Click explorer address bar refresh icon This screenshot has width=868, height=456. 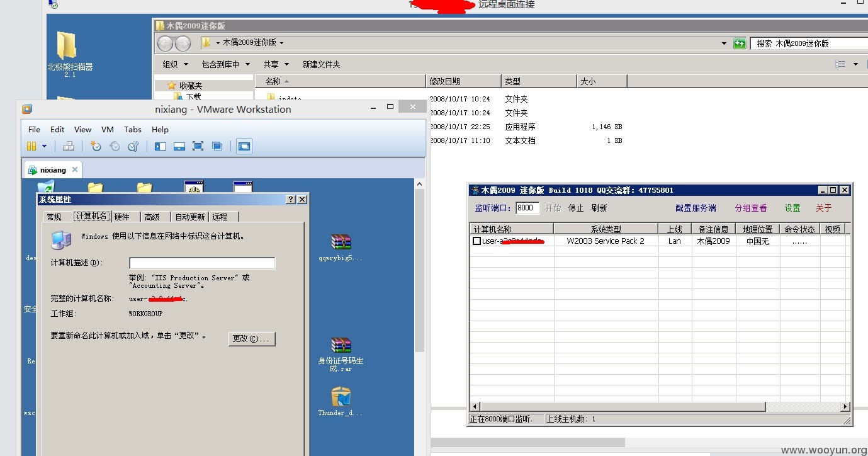740,43
